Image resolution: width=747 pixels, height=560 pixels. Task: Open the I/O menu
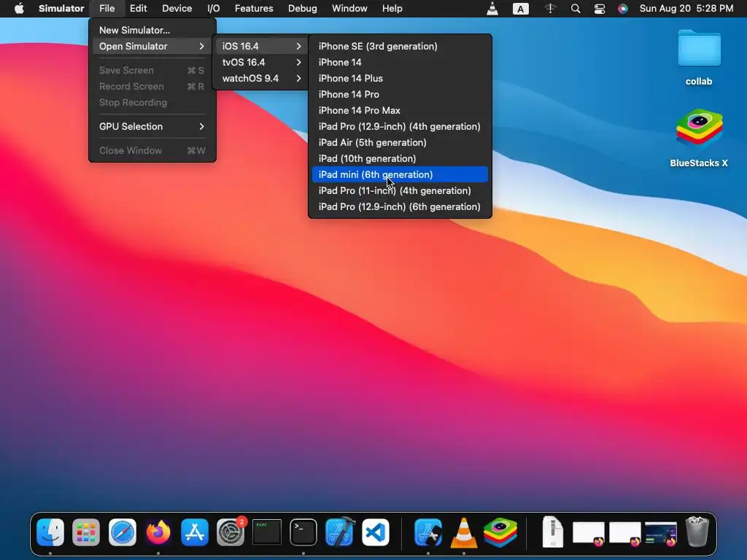pyautogui.click(x=214, y=9)
